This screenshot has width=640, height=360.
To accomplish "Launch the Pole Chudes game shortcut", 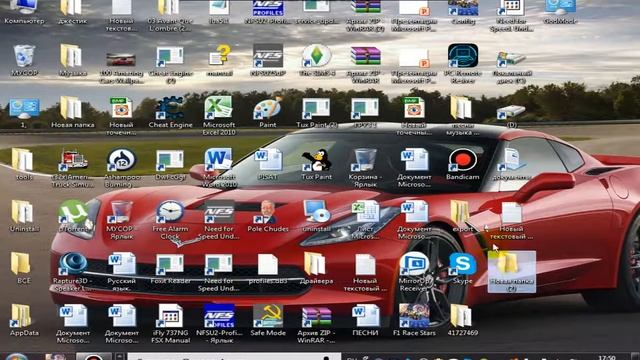I will [268, 216].
